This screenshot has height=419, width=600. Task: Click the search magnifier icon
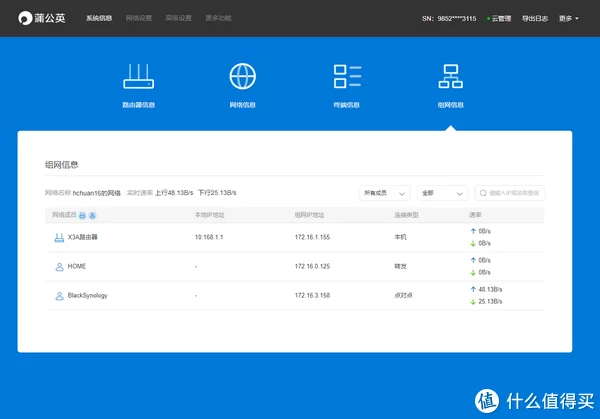(x=483, y=193)
